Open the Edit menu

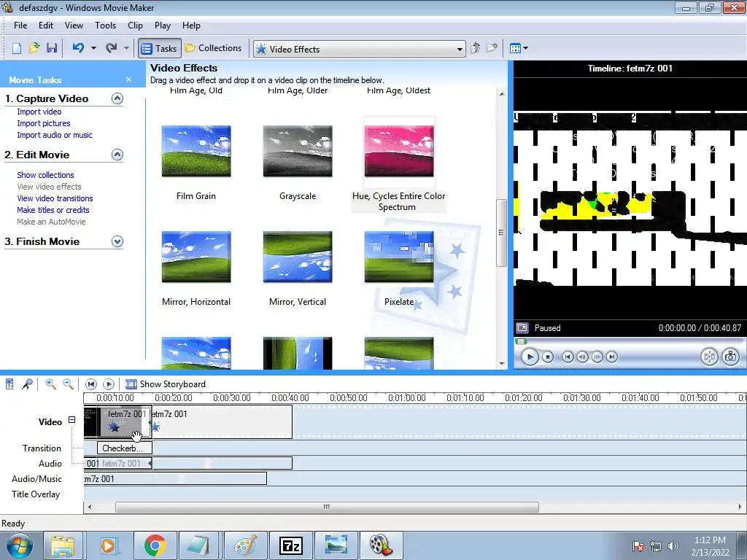pyautogui.click(x=46, y=26)
